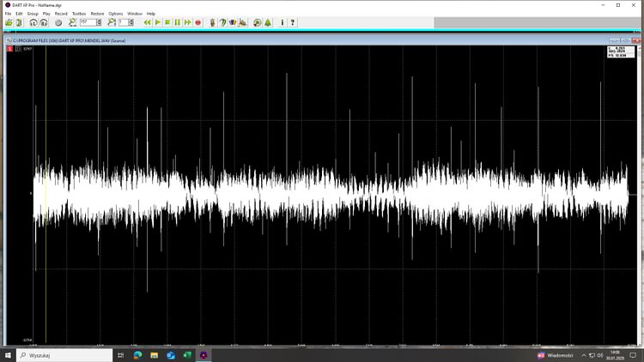644x362 pixels.
Task: Toggle the red S button on waveform
Action: pyautogui.click(x=9, y=48)
